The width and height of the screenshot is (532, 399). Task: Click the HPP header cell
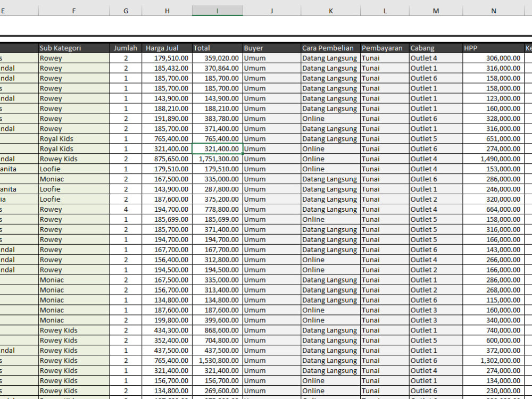(x=493, y=48)
